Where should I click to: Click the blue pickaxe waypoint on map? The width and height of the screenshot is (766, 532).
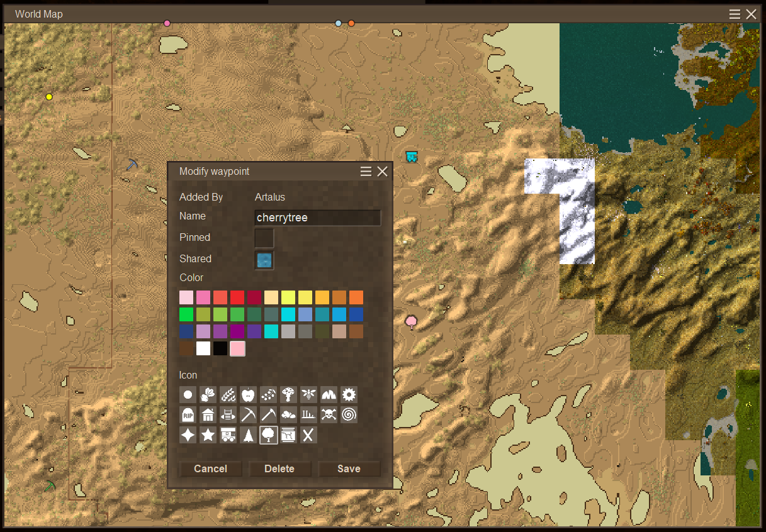(132, 164)
